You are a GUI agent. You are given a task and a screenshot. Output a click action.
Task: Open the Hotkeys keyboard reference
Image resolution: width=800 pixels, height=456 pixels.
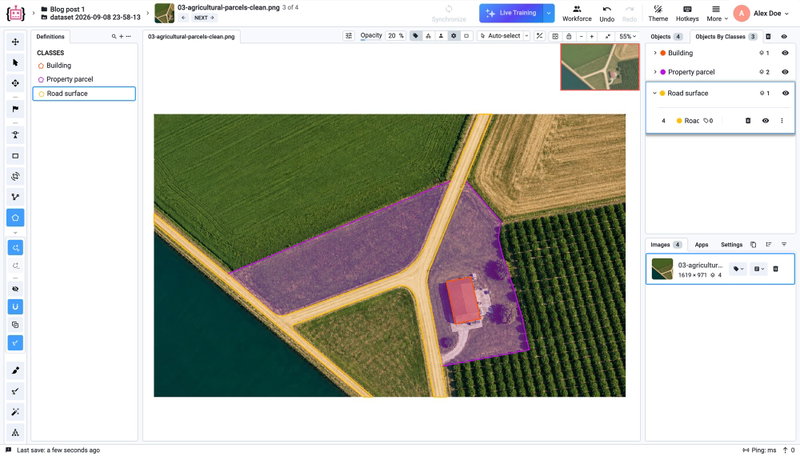pyautogui.click(x=687, y=13)
